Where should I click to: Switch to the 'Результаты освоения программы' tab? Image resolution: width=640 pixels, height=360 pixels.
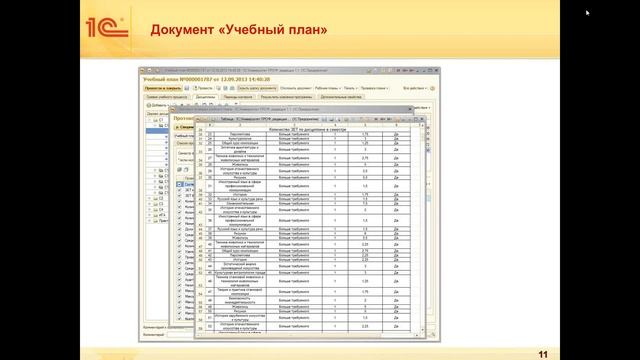pos(287,97)
